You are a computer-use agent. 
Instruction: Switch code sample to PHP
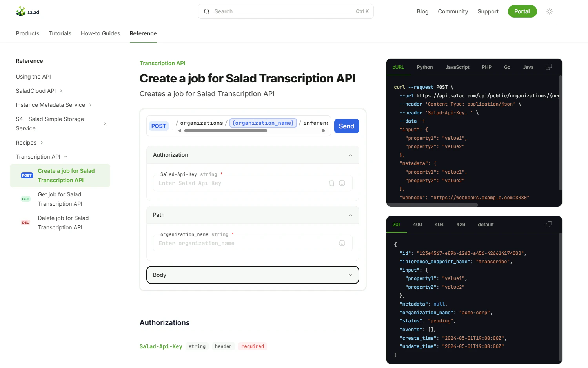pos(487,67)
